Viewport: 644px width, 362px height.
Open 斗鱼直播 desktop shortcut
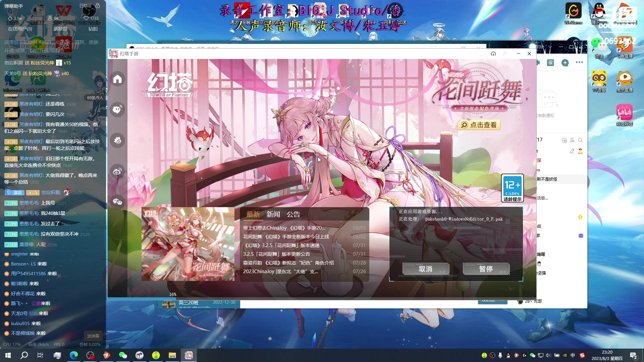[x=625, y=48]
